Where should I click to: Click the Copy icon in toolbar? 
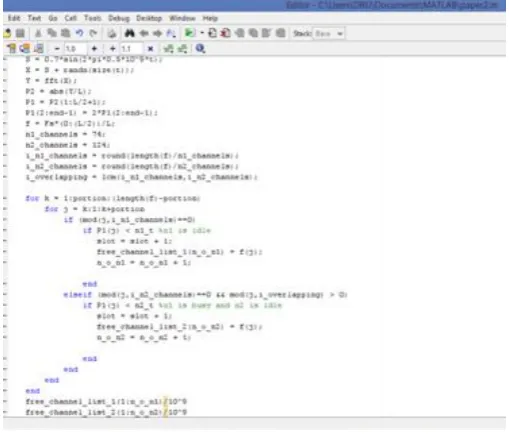52,33
